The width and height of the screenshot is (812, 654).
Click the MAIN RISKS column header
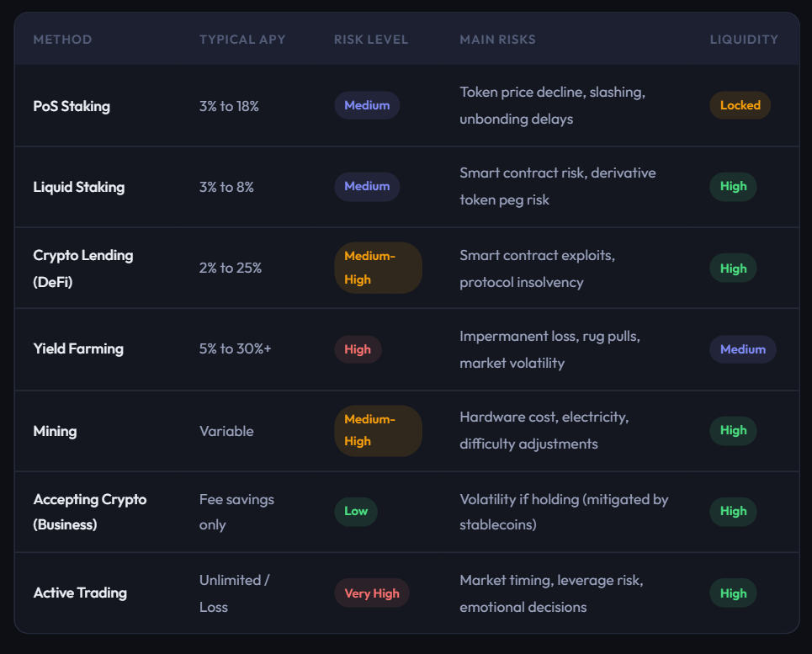click(x=497, y=39)
